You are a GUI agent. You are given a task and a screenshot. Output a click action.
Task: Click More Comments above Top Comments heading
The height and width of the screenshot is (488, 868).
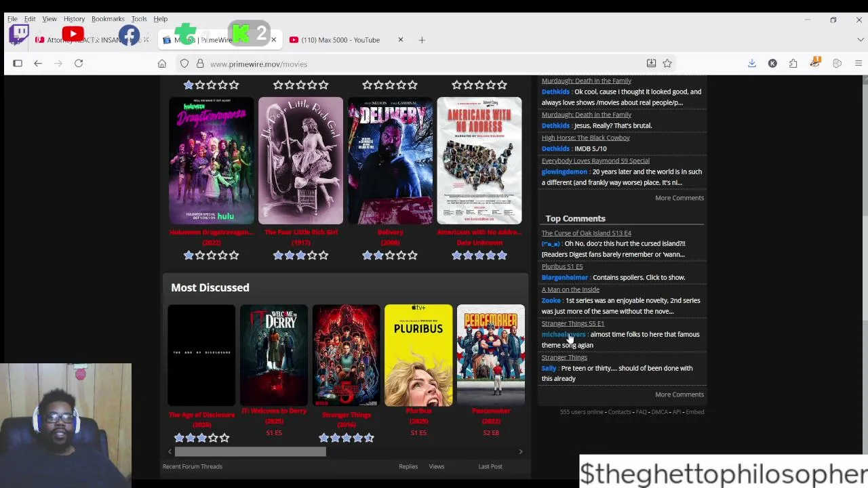679,198
